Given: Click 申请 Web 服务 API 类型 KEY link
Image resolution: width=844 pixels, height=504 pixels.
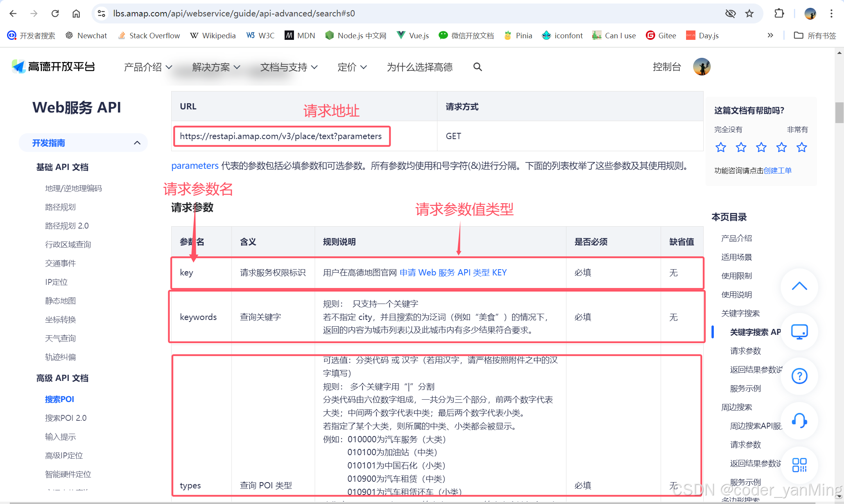Looking at the screenshot, I should (x=453, y=272).
